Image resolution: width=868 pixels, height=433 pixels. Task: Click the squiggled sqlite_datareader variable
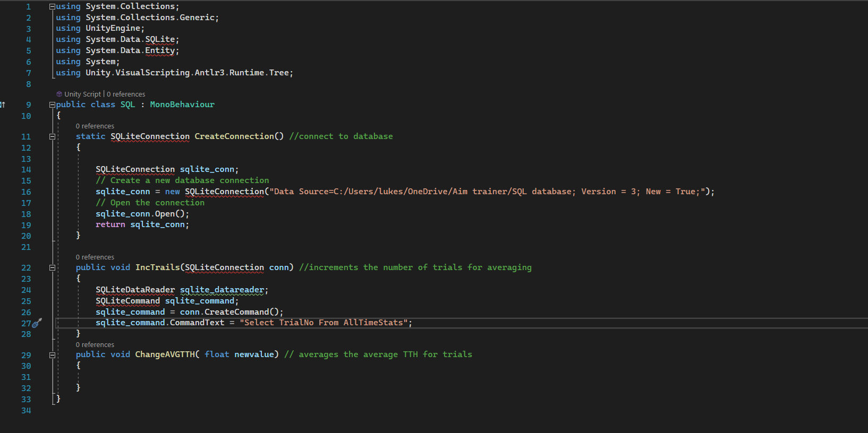[222, 290]
